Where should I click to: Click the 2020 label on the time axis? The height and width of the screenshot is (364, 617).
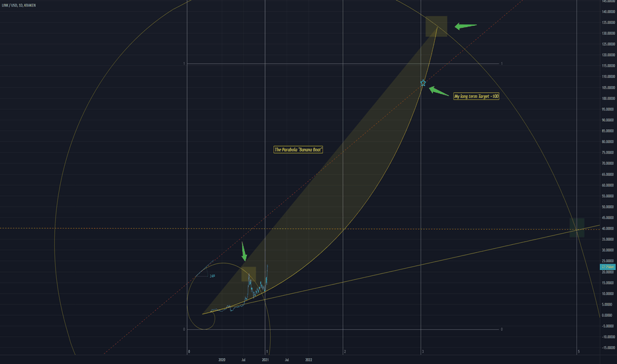tap(222, 359)
